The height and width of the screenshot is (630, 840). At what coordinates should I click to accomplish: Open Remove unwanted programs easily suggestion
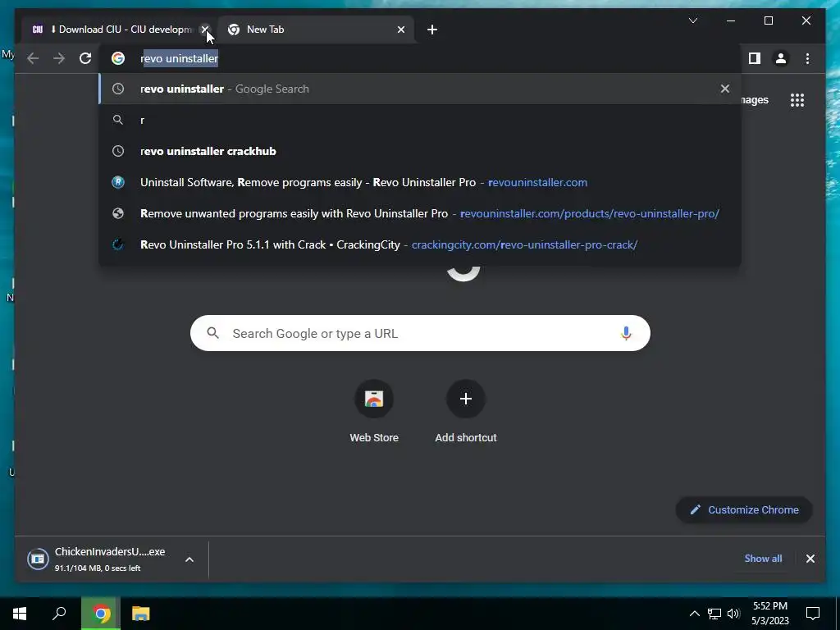click(420, 213)
